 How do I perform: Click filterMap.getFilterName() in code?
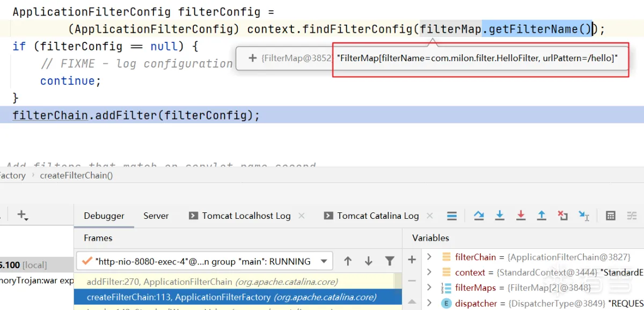[506, 29]
